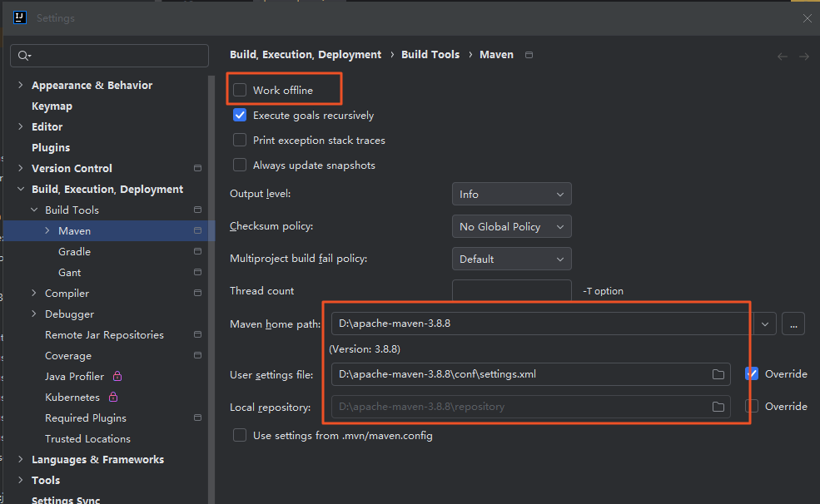Viewport: 820px width, 504px height.
Task: Expand the Version Control section
Action: [x=20, y=168]
